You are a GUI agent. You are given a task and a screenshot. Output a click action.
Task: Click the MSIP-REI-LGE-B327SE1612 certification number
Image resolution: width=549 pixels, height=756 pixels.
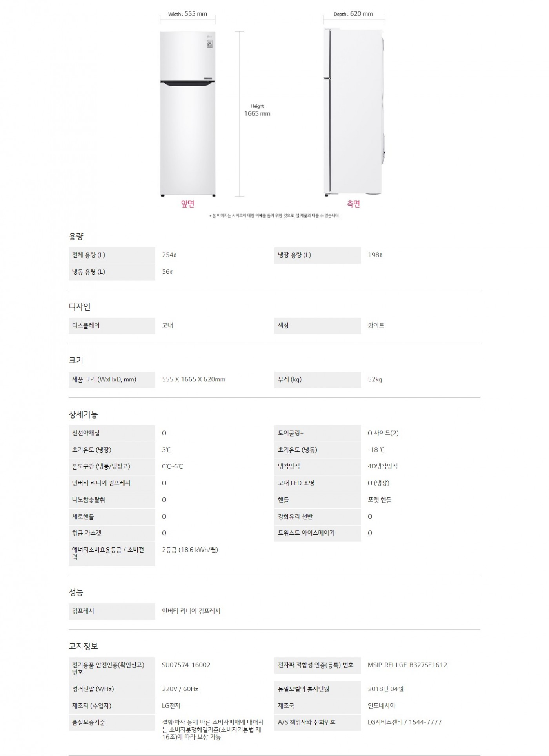(407, 665)
